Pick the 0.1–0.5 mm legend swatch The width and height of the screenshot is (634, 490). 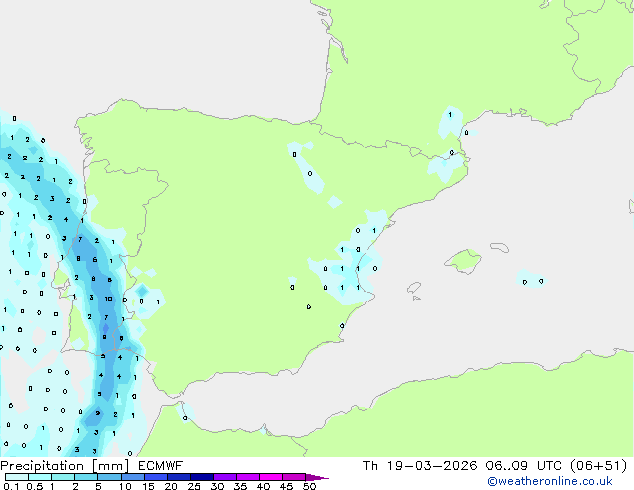coord(17,477)
